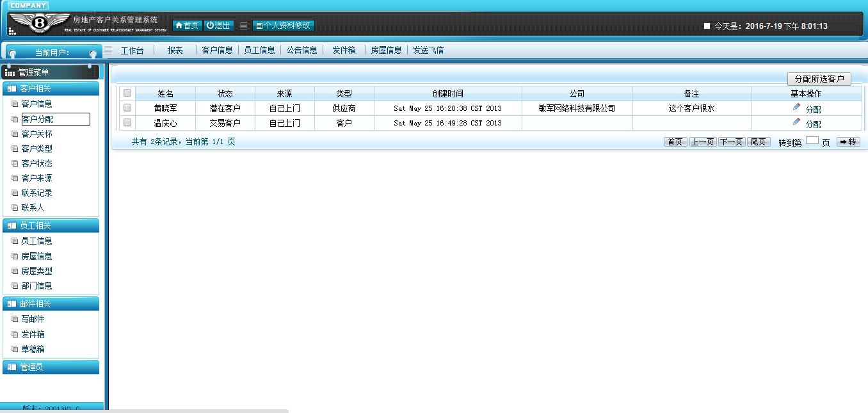Collapse the 员工相关 menu section
Image resolution: width=868 pixels, height=413 pixels.
click(51, 225)
